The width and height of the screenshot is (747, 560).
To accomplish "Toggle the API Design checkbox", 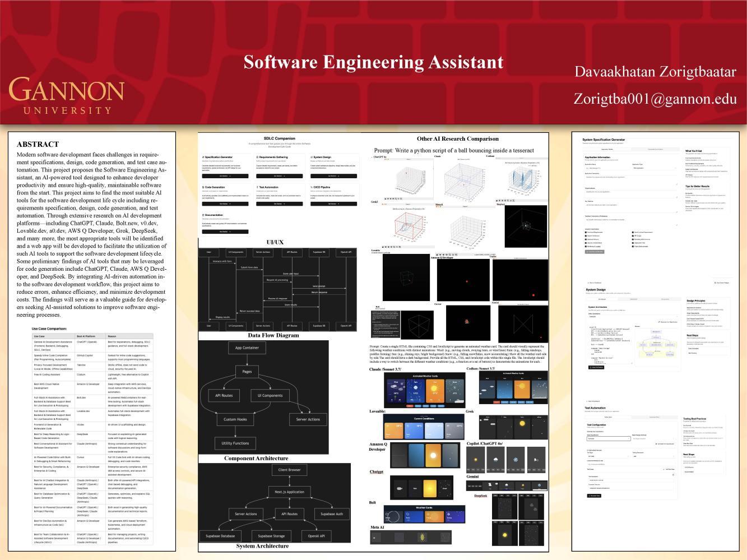I will click(633, 236).
